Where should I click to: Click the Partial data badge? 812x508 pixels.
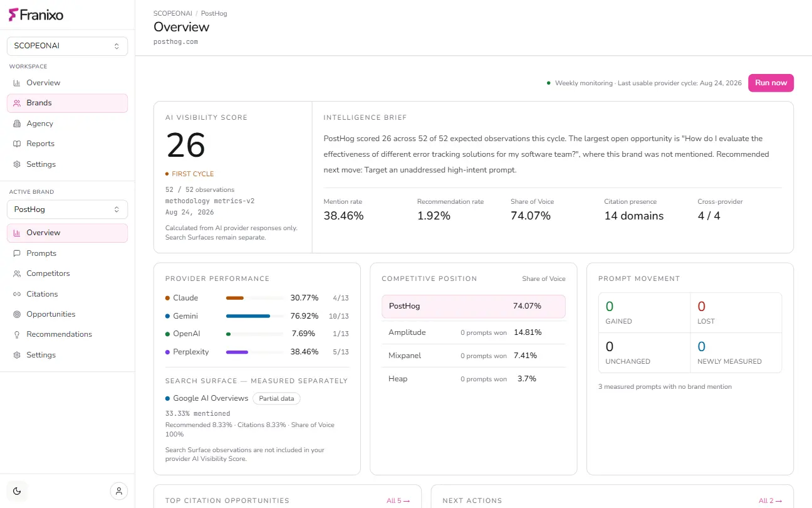point(276,398)
